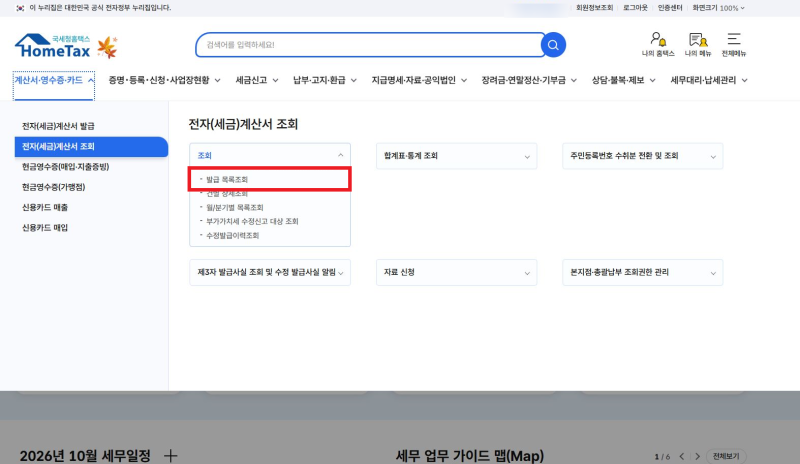Open 증명·등록·신청·사업장현황 menu

click(x=164, y=80)
